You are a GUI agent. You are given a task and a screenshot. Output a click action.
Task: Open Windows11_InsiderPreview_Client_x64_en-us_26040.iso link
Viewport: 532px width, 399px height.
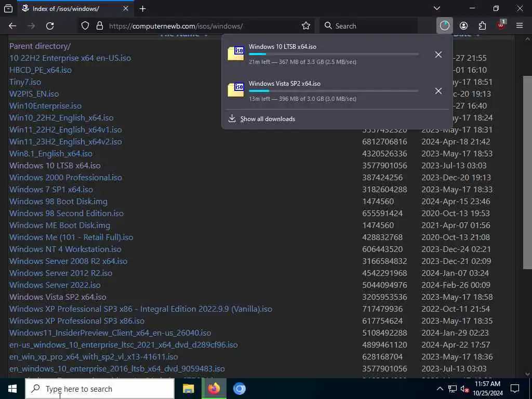point(110,332)
